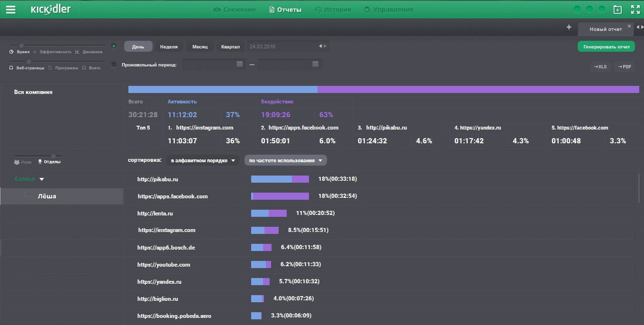
Task: Open calendar for period end field
Action: pyautogui.click(x=316, y=64)
